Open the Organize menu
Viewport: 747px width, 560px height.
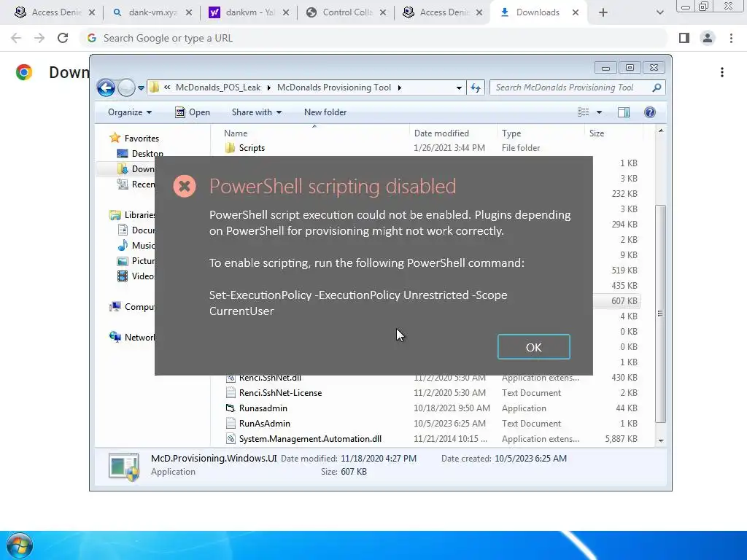click(130, 112)
